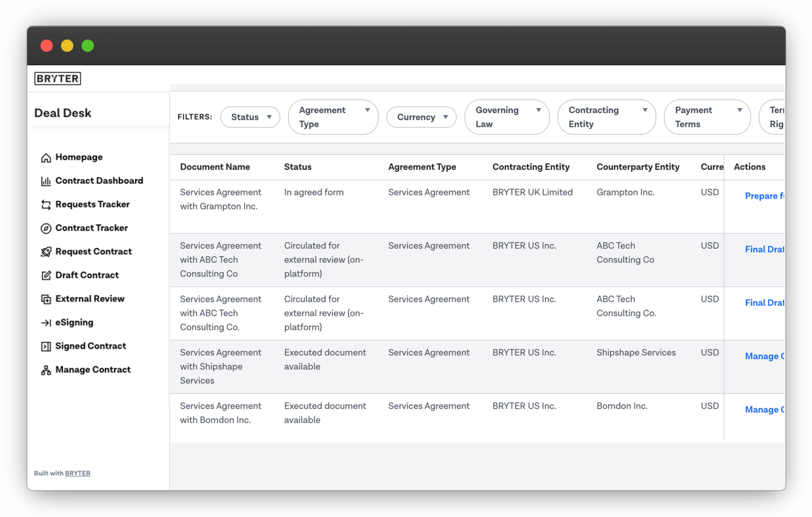The image size is (812, 517).
Task: Click the Shipshape Services counterparty cell
Action: pos(636,352)
